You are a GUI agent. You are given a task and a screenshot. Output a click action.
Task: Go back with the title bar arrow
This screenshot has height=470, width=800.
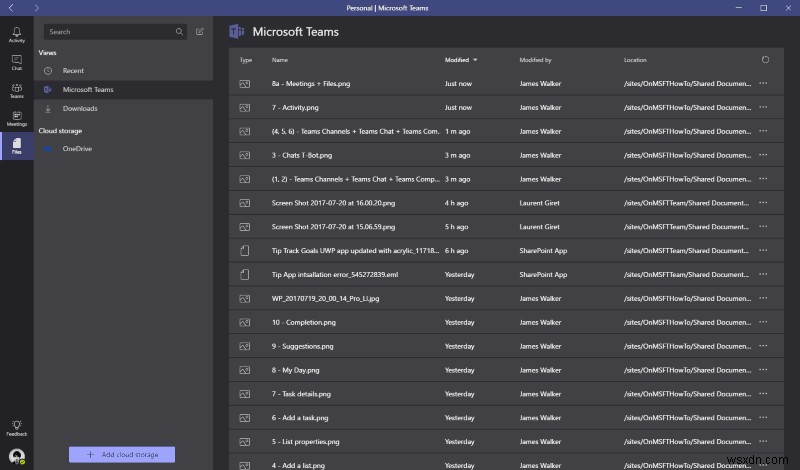[11, 8]
